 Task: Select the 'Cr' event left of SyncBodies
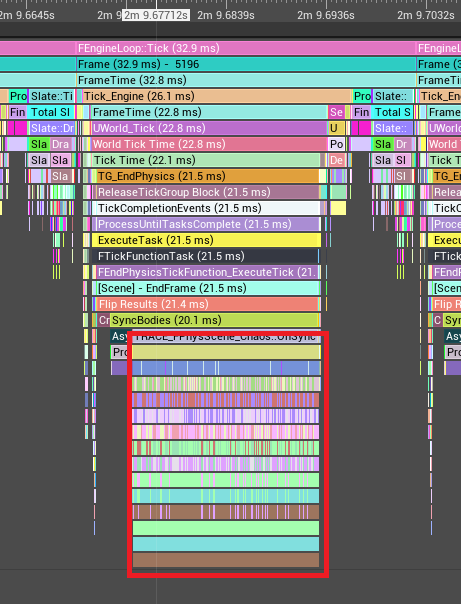point(104,320)
